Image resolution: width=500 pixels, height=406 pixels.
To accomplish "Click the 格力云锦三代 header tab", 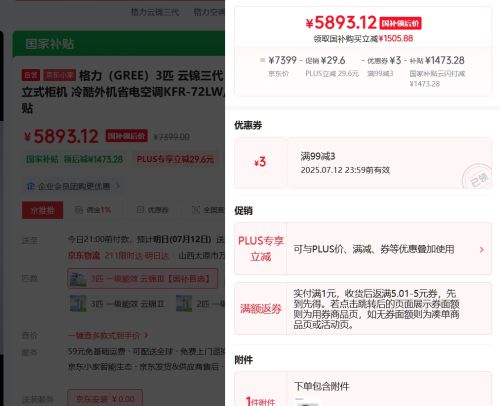I will (x=155, y=12).
